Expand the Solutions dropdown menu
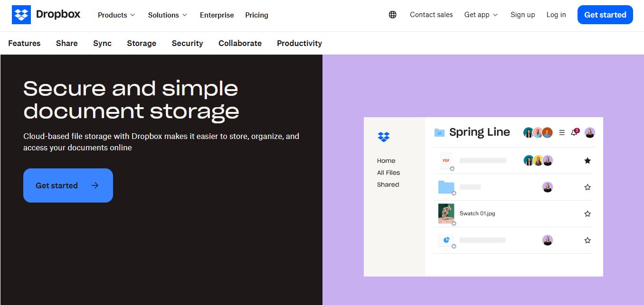This screenshot has width=644, height=305. [x=168, y=15]
